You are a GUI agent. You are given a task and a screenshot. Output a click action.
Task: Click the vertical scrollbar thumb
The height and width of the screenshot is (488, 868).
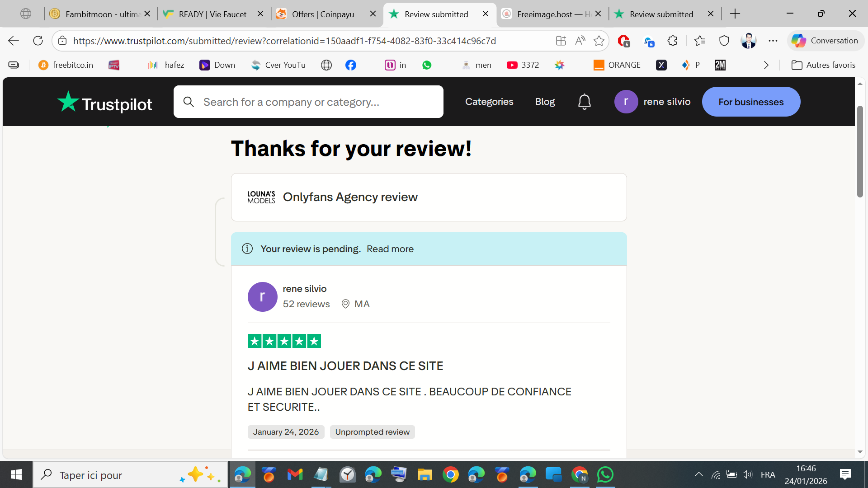point(860,151)
